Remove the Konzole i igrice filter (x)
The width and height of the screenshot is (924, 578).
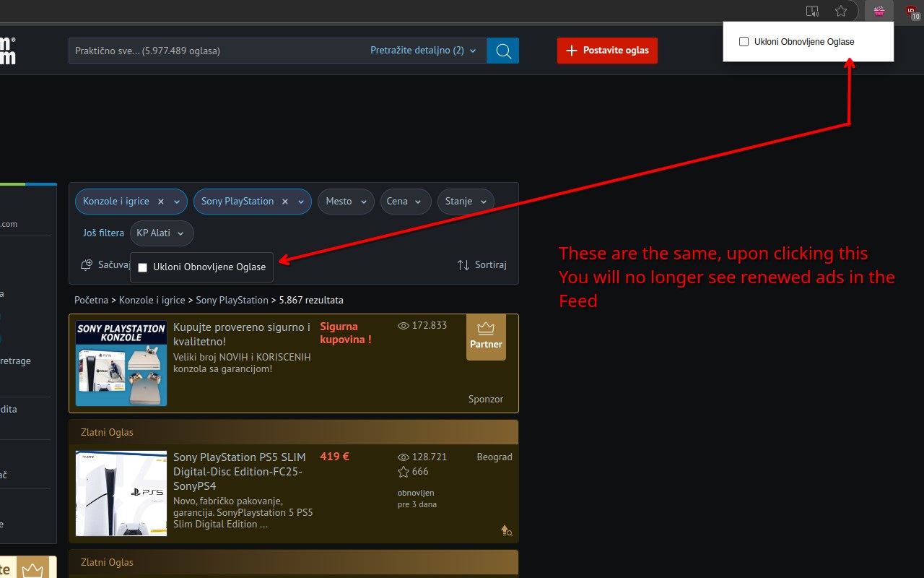pos(161,202)
